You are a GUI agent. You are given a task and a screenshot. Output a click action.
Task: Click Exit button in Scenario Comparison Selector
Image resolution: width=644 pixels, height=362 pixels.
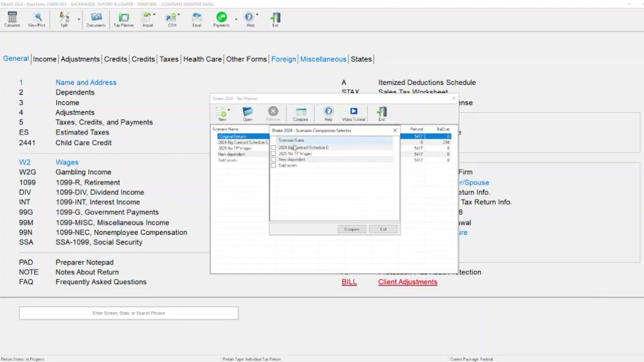(383, 229)
